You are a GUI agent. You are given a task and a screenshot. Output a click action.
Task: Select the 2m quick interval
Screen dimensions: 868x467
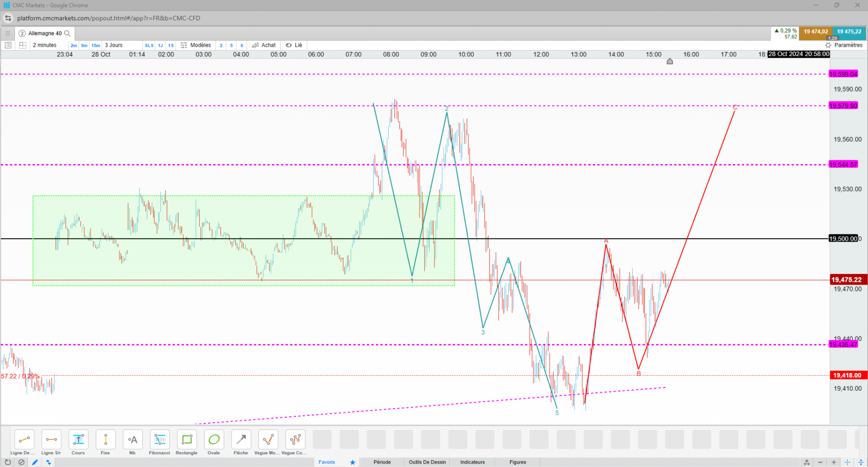pyautogui.click(x=74, y=45)
